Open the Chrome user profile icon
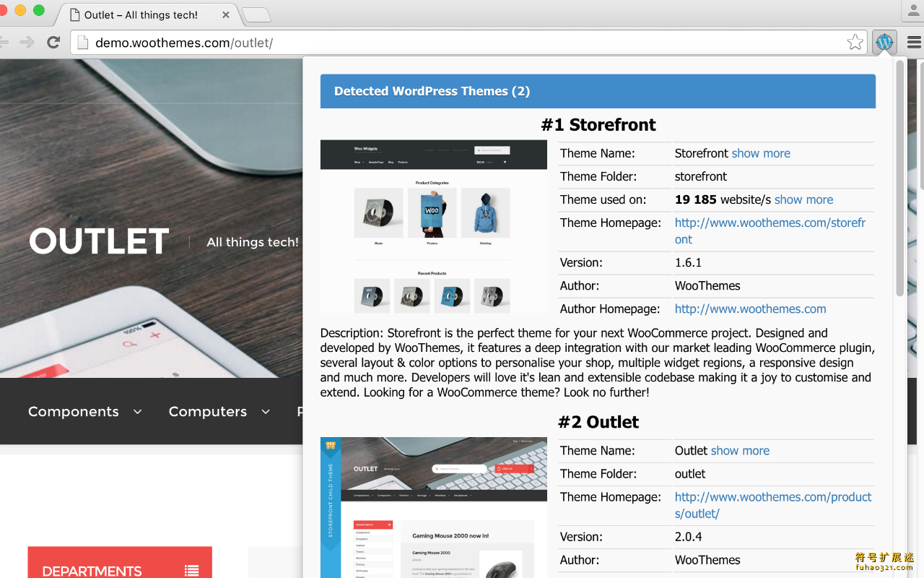 [912, 11]
